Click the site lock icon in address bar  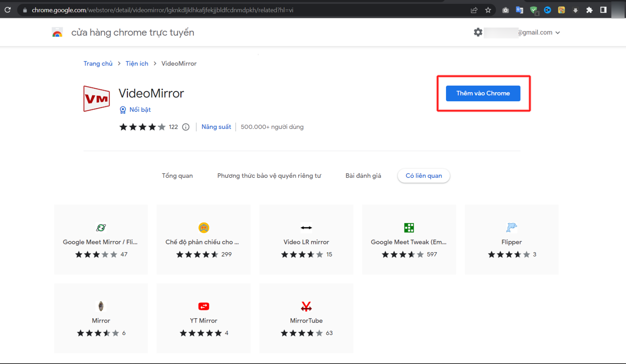25,10
